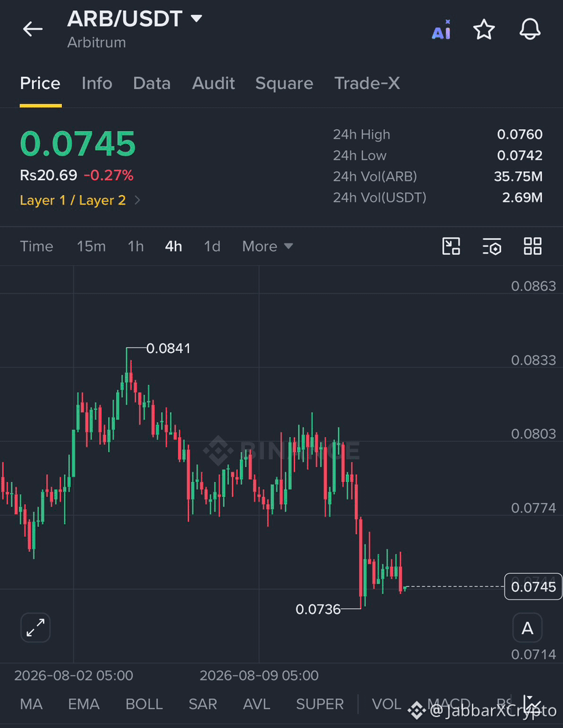The width and height of the screenshot is (563, 728).
Task: Expand chart to fullscreen with arrows icon
Action: (35, 627)
